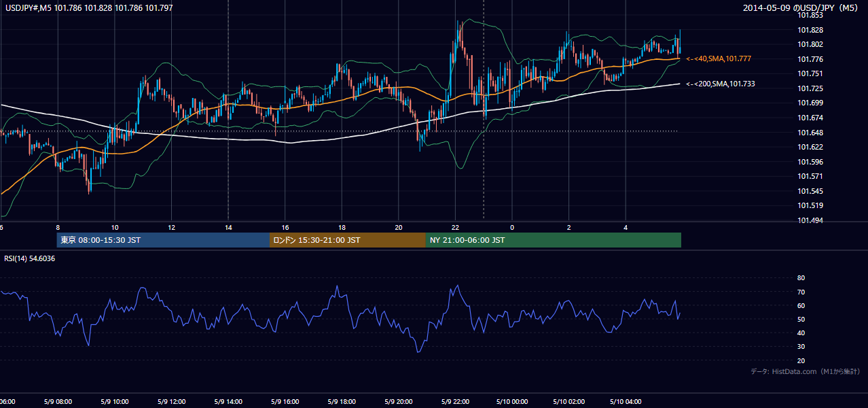Image resolution: width=868 pixels, height=408 pixels.
Task: Select the 東京 08:00-15:30 JST session bar
Action: 164,240
